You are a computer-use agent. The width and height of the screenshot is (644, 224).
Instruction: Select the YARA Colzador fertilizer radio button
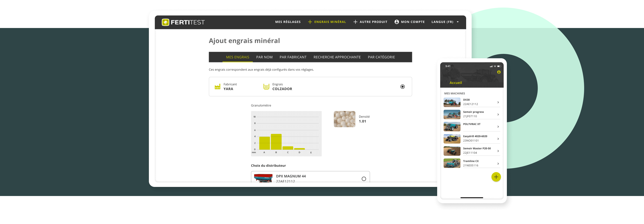click(402, 87)
